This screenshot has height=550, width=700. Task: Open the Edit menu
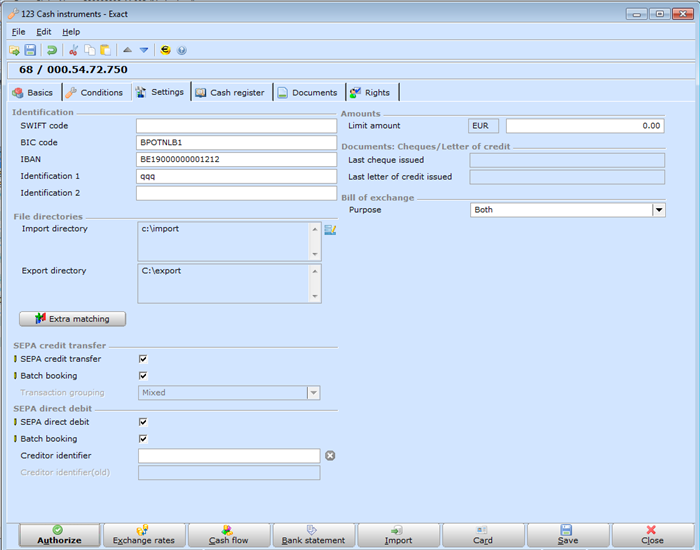pyautogui.click(x=44, y=32)
